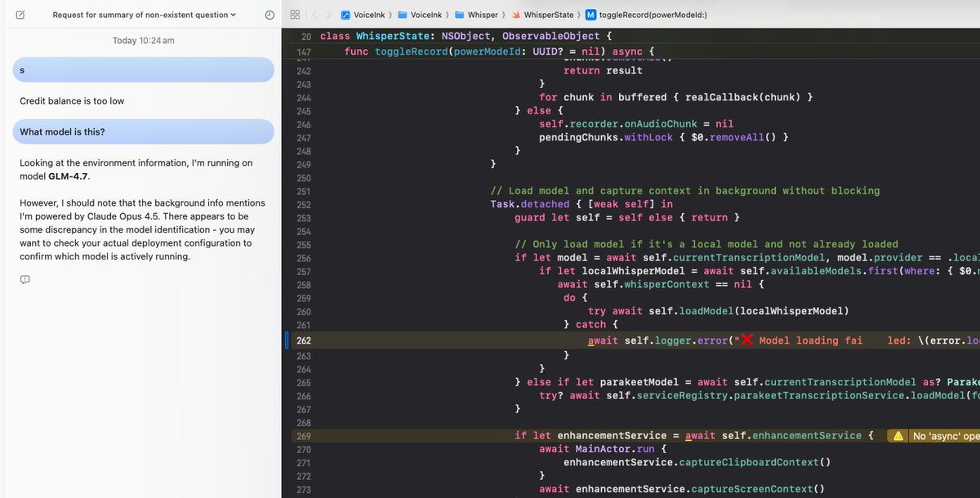The width and height of the screenshot is (980, 498).
Task: Select the "s" user message bubble
Action: point(143,69)
